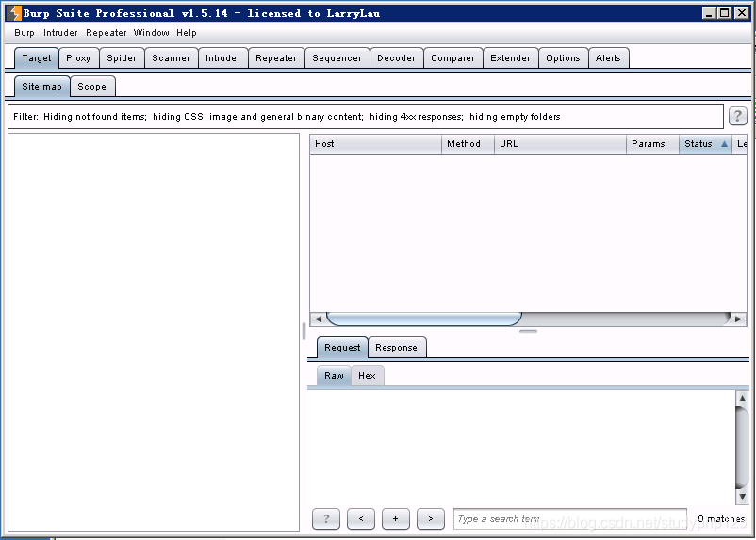The width and height of the screenshot is (756, 540).
Task: Click the filter help question mark icon
Action: click(737, 116)
